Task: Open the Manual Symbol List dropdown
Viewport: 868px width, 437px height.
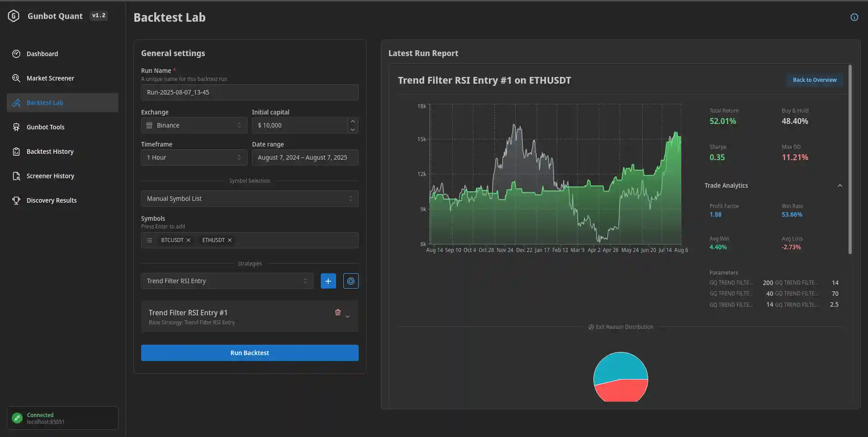Action: [249, 199]
